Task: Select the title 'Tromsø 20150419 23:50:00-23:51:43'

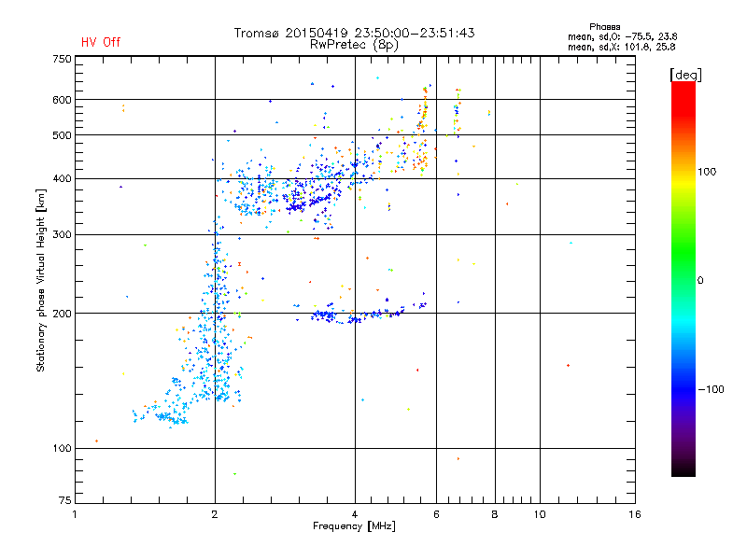Action: tap(354, 33)
